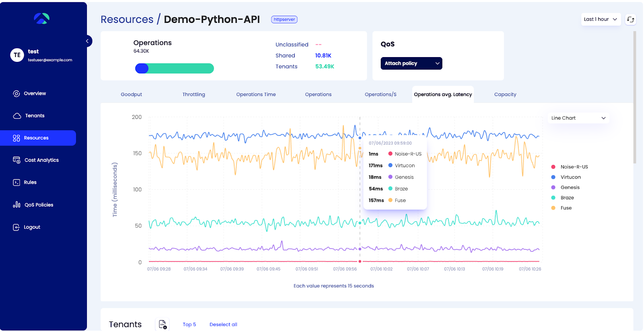The image size is (644, 332).
Task: Open Tenants via the cloud icon
Action: pyautogui.click(x=17, y=116)
